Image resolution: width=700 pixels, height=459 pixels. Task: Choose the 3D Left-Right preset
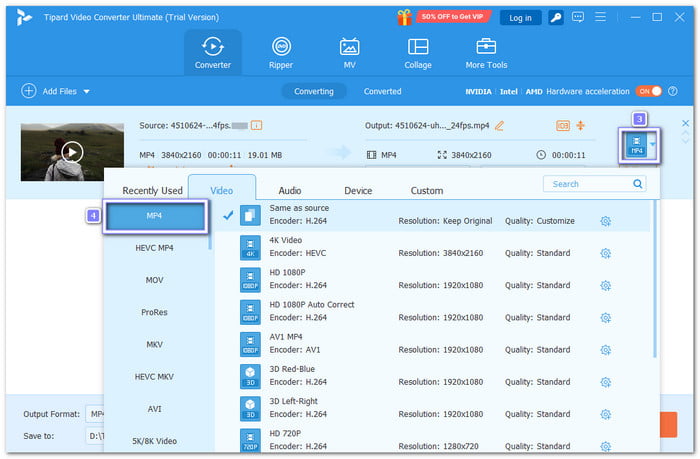[432, 408]
